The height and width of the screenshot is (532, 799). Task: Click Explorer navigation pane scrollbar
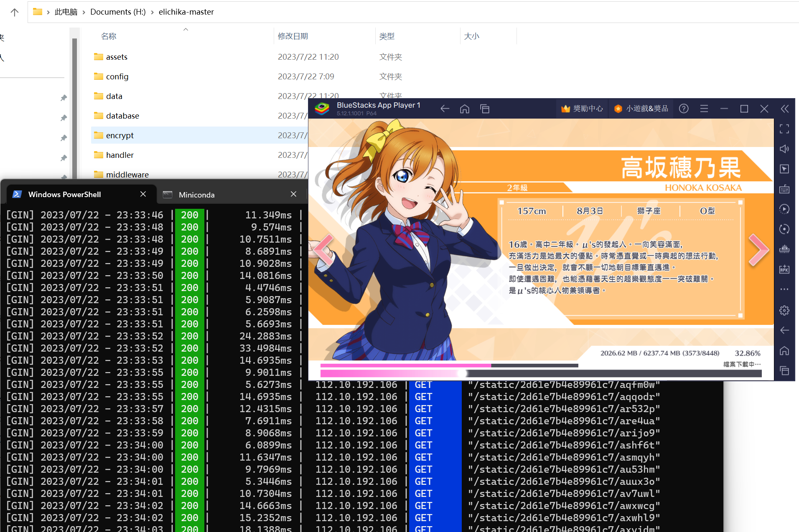click(74, 108)
